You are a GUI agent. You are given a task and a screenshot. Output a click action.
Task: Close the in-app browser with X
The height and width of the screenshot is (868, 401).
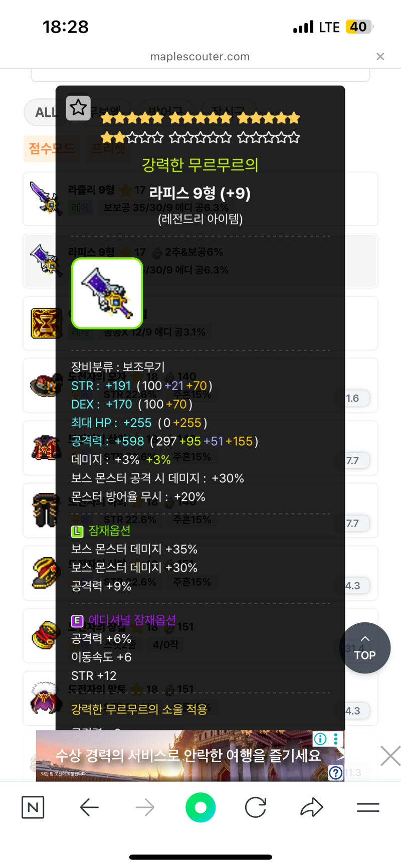(380, 56)
